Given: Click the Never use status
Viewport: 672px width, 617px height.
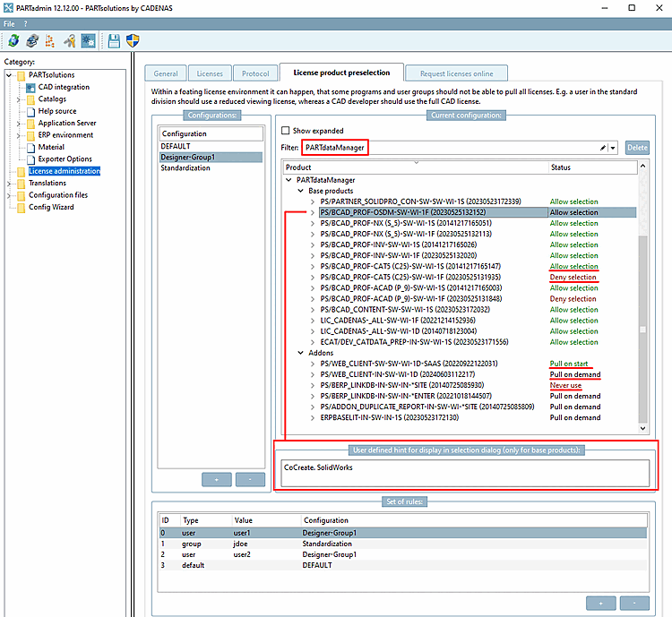Looking at the screenshot, I should (565, 385).
